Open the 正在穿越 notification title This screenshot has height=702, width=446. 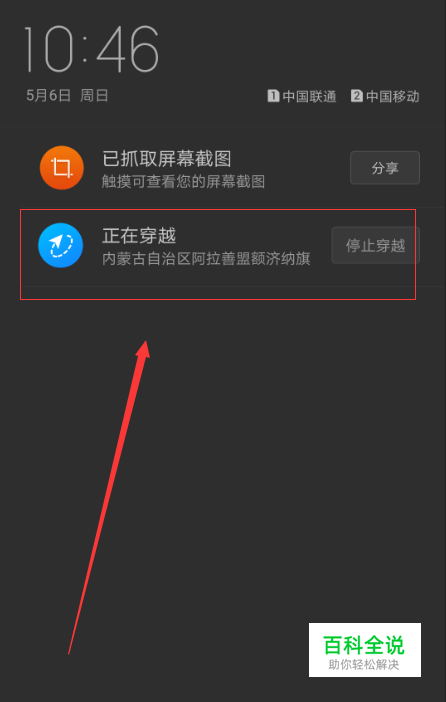pyautogui.click(x=139, y=235)
